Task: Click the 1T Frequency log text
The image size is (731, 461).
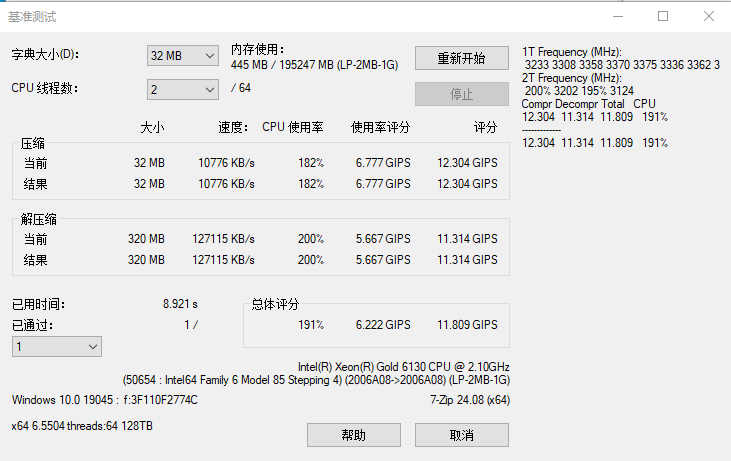Action: click(571, 51)
